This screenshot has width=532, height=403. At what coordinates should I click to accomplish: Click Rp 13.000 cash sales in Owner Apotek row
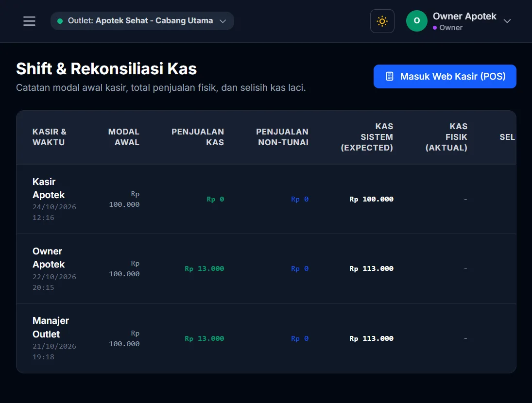(x=204, y=269)
